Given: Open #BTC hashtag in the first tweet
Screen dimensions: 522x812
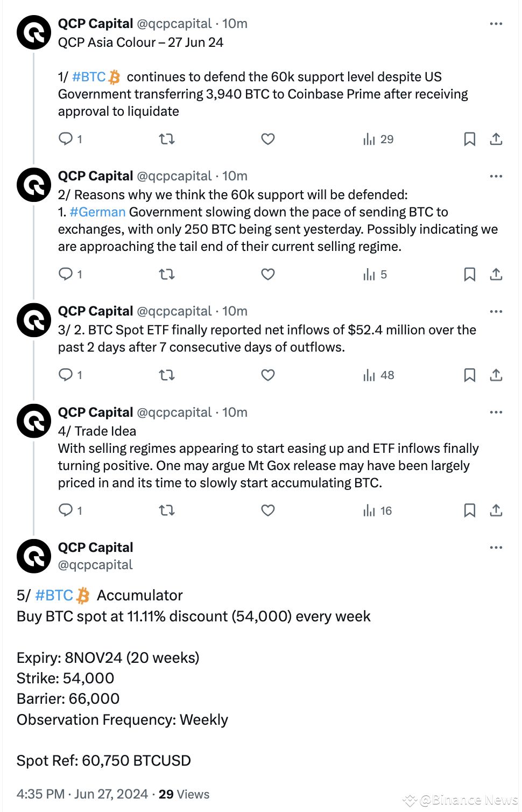Looking at the screenshot, I should point(89,77).
